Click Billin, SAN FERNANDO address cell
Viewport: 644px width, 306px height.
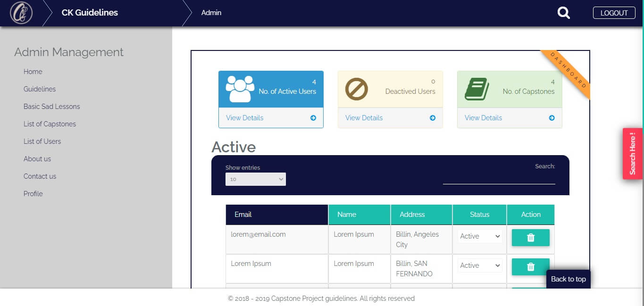click(422, 269)
